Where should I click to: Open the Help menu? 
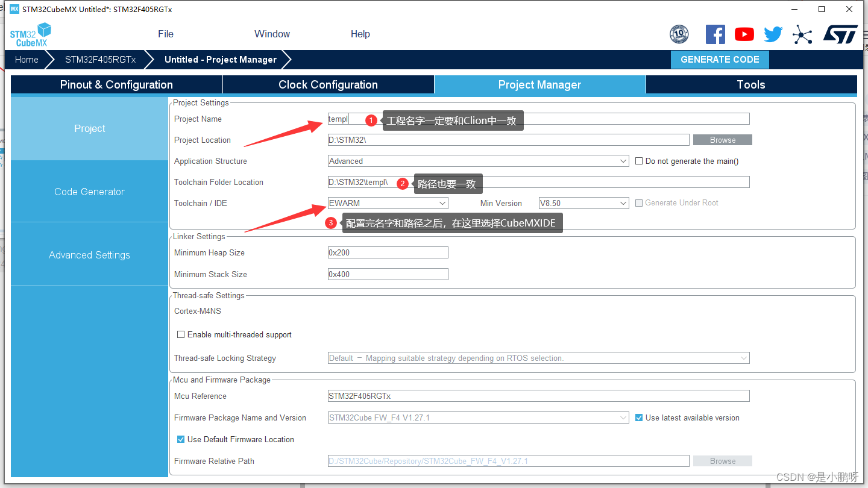point(360,34)
